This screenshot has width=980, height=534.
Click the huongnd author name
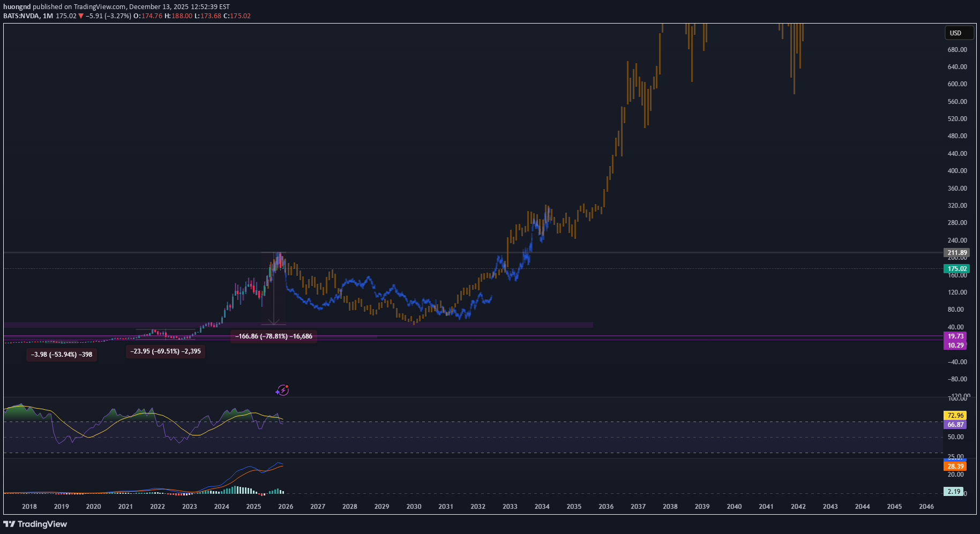[17, 7]
